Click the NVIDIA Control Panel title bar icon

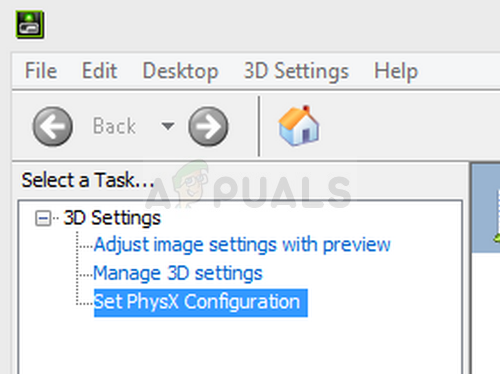(30, 24)
